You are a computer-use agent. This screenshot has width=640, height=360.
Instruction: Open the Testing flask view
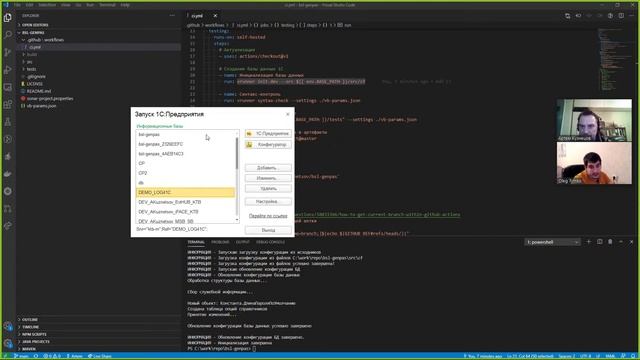[x=8, y=122]
